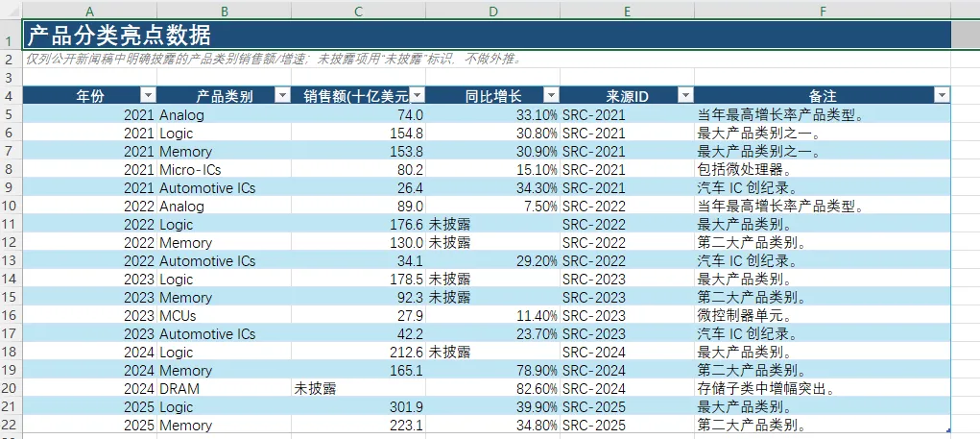Select sales value 178.5
Screen dimensions: 980x439
358,279
